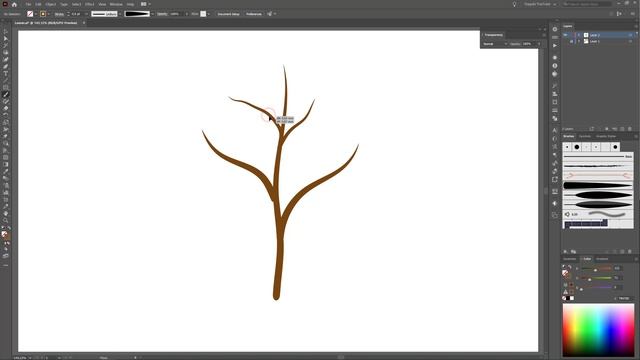Click the Document Setup button
This screenshot has height=360, width=640.
pos(228,14)
